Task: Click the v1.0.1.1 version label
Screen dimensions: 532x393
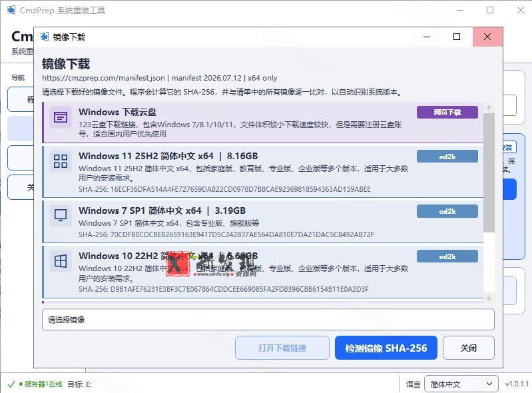Action: click(x=517, y=384)
